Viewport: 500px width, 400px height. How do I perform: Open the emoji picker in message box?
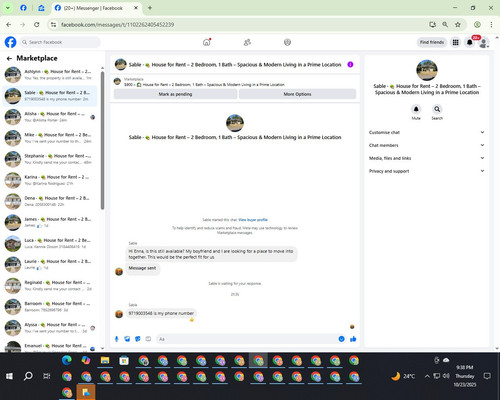(342, 339)
